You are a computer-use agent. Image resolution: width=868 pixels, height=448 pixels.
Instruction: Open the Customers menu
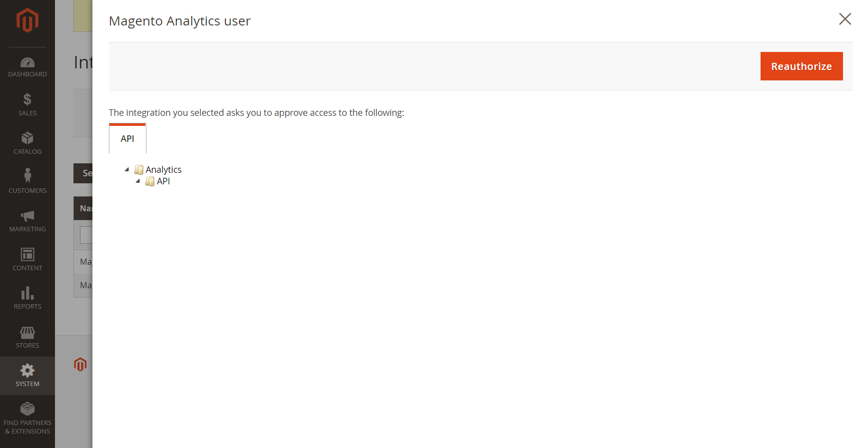coord(27,183)
